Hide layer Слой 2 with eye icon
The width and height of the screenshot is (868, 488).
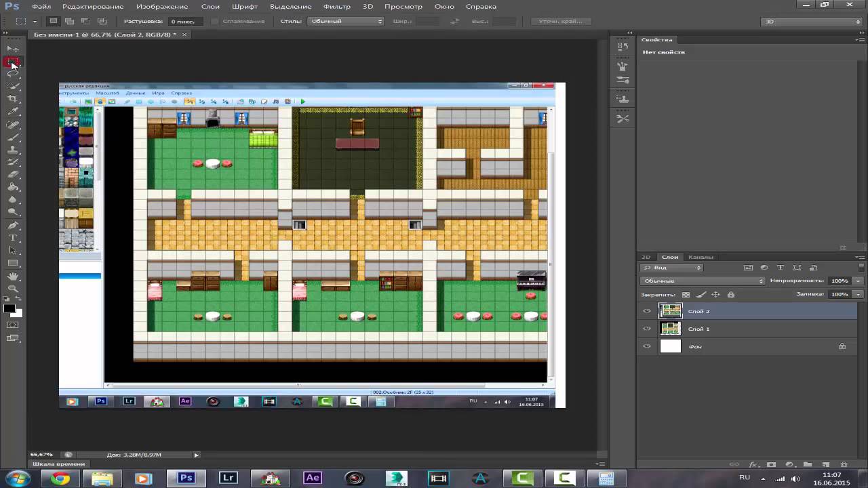[646, 311]
